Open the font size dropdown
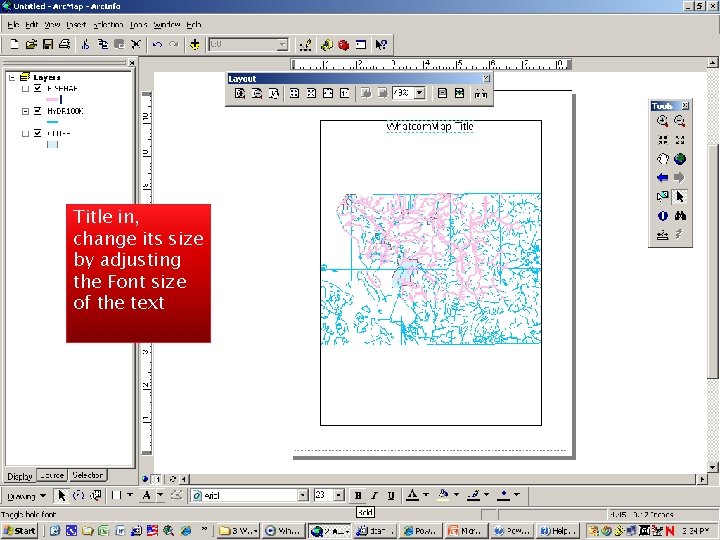 pyautogui.click(x=339, y=495)
